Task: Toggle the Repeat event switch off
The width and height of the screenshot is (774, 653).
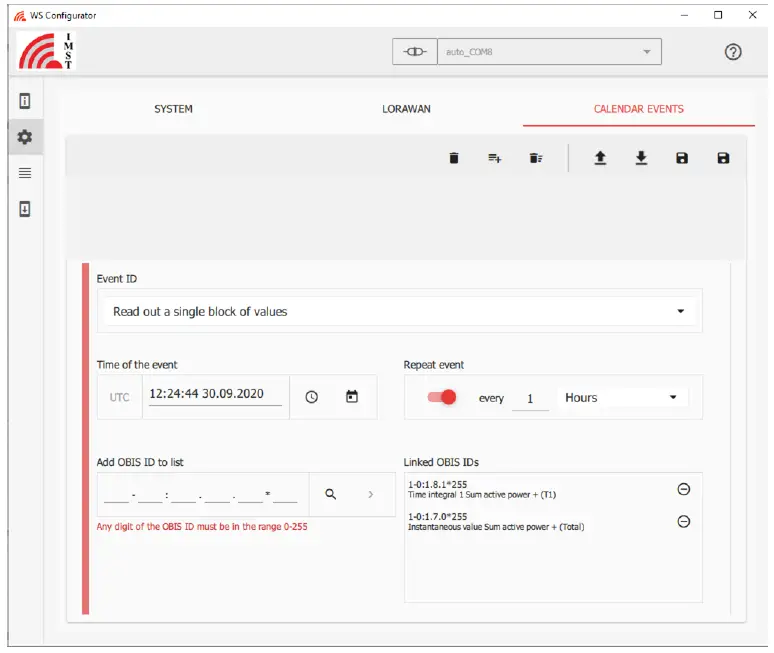Action: [x=442, y=397]
